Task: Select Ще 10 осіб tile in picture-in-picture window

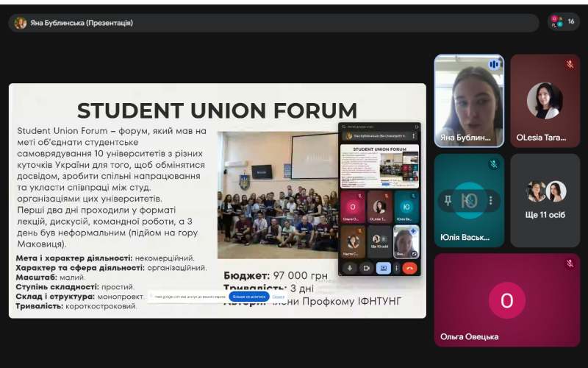Action: tap(379, 242)
